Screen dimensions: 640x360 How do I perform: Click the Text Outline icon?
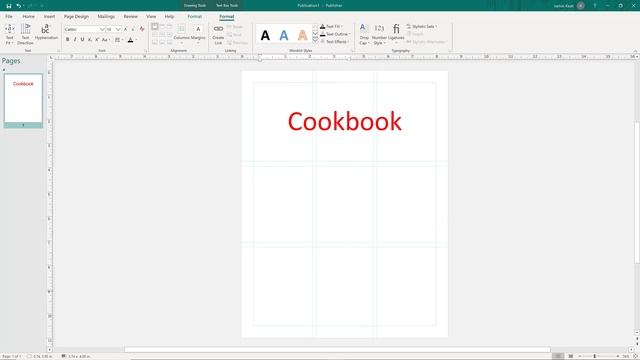(322, 34)
